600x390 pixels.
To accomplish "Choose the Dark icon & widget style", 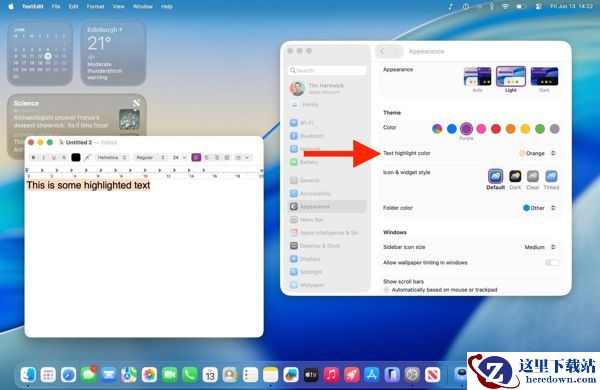I will click(x=515, y=180).
